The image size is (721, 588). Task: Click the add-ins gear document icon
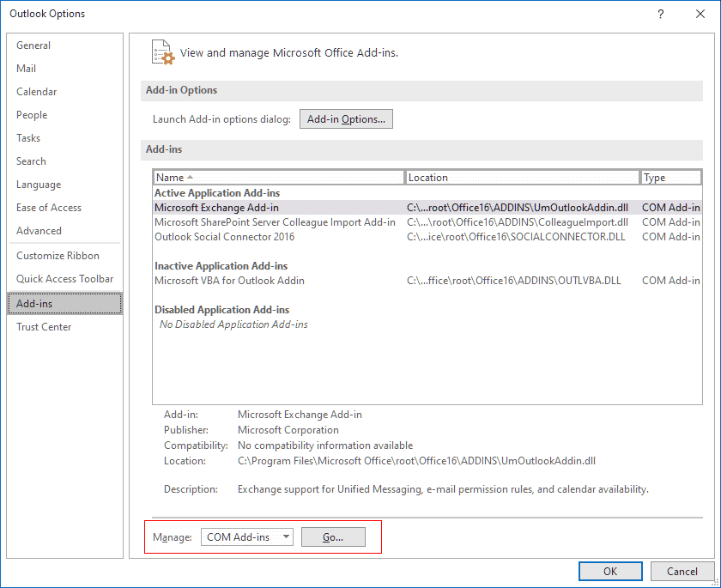click(163, 52)
